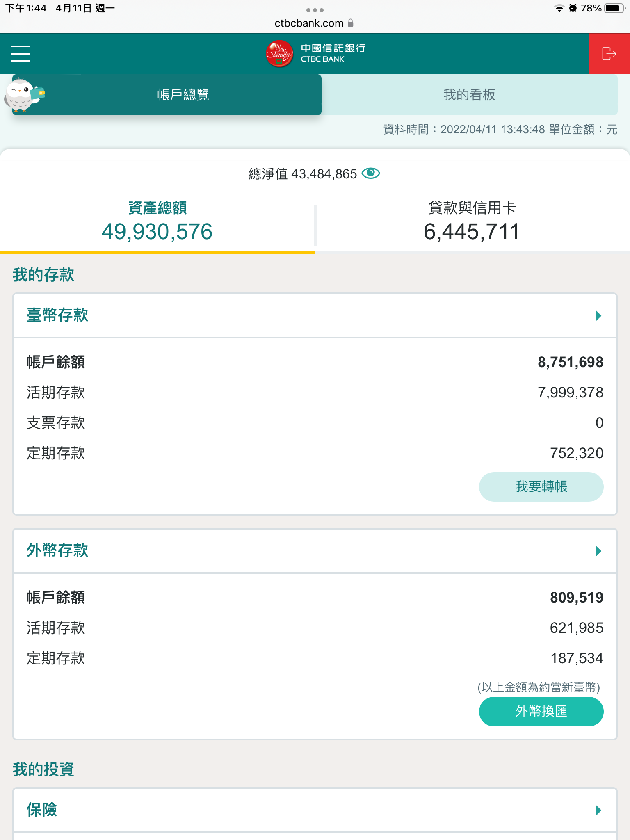Select the 貸款與信用卡 summary tab

tap(472, 221)
